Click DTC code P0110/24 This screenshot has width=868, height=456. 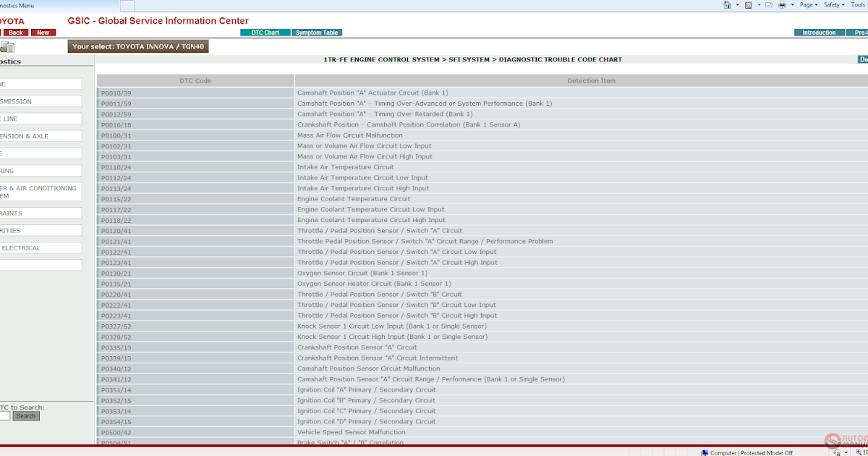(116, 167)
